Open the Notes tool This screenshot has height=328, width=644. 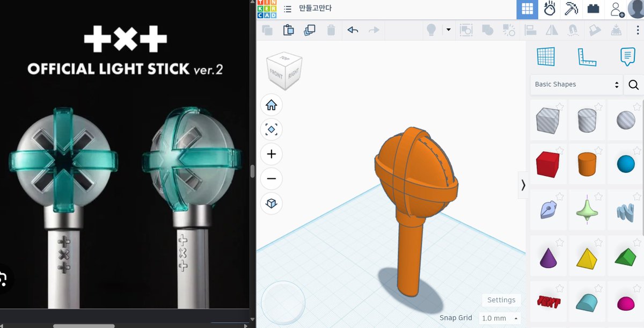coord(627,56)
